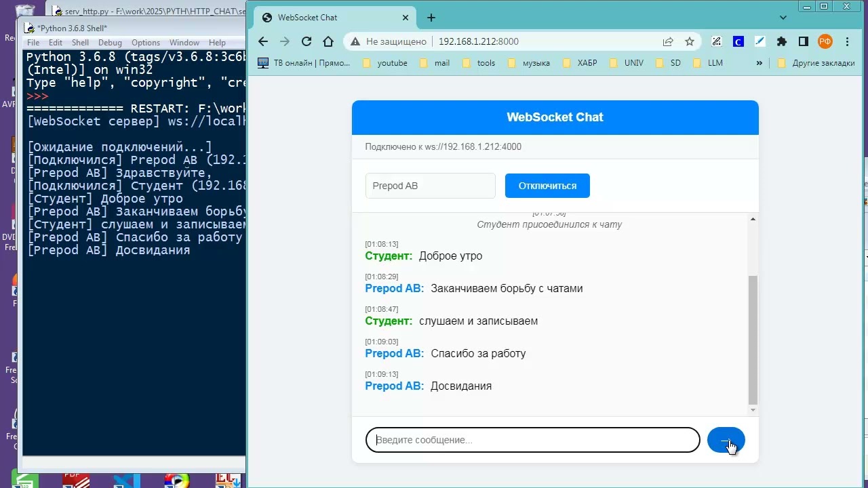
Task: Toggle the browser side panel
Action: click(x=803, y=41)
